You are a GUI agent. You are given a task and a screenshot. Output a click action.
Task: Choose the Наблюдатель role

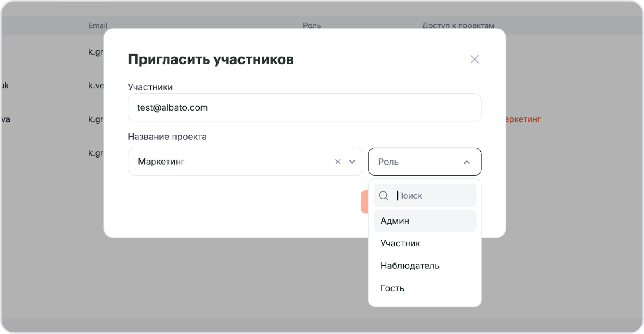[425, 266]
